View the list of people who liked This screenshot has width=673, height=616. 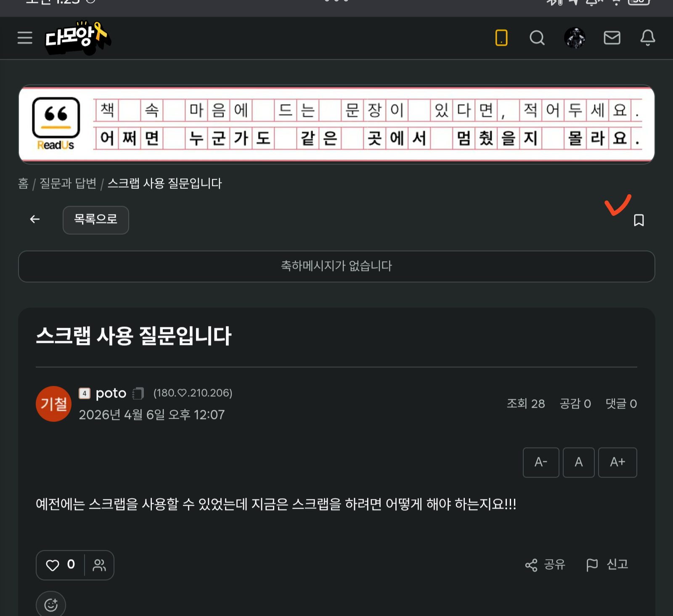pos(99,565)
